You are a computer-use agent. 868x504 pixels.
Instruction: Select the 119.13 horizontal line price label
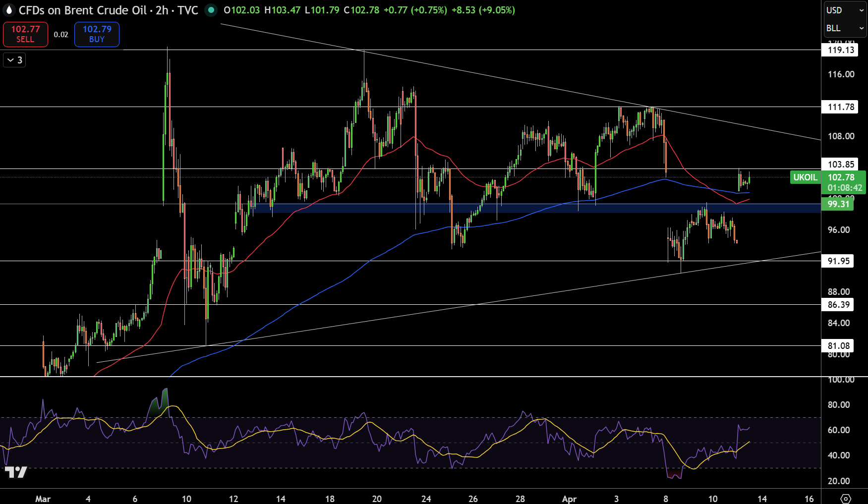tap(840, 50)
